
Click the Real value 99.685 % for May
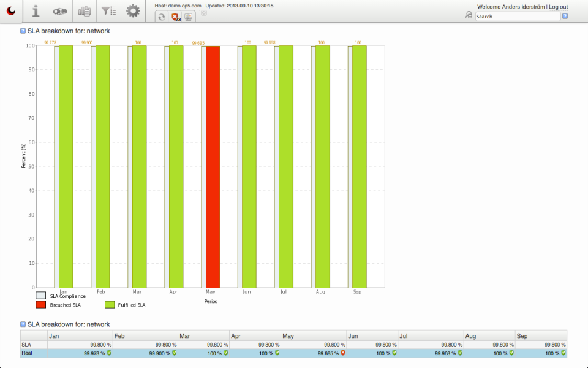pos(328,353)
